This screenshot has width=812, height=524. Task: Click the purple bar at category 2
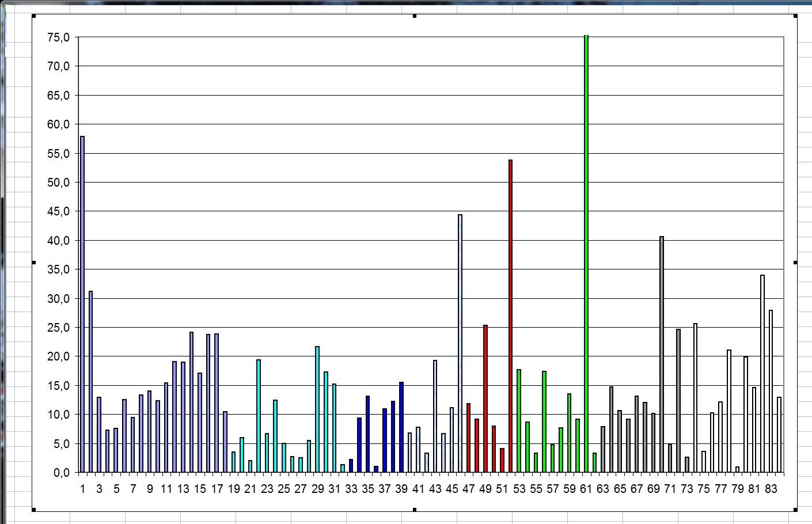90,382
